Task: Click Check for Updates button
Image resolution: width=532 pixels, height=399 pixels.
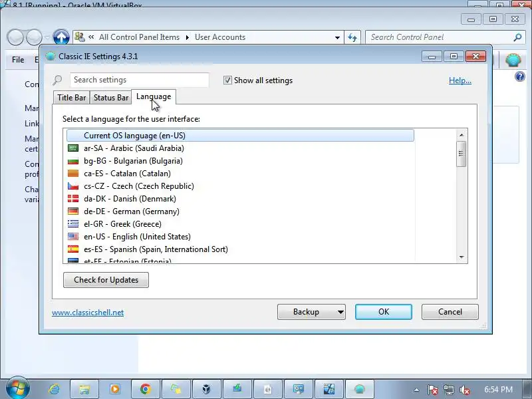Action: (106, 280)
